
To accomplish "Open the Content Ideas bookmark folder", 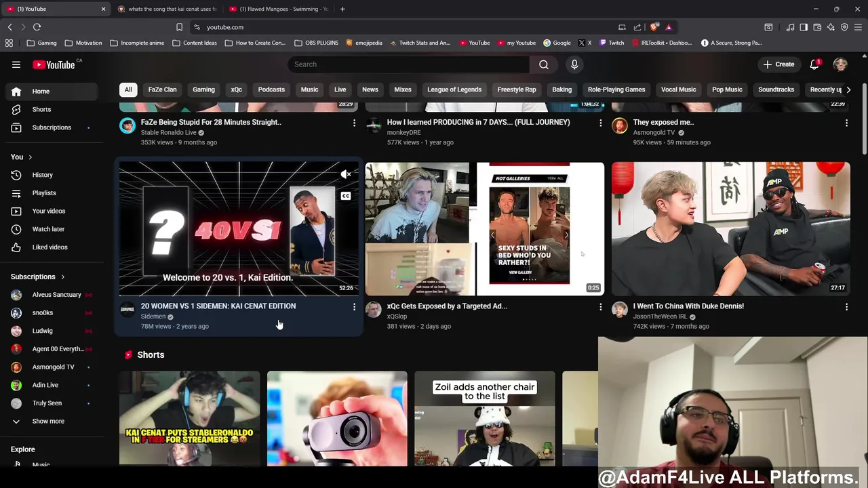I will click(195, 43).
